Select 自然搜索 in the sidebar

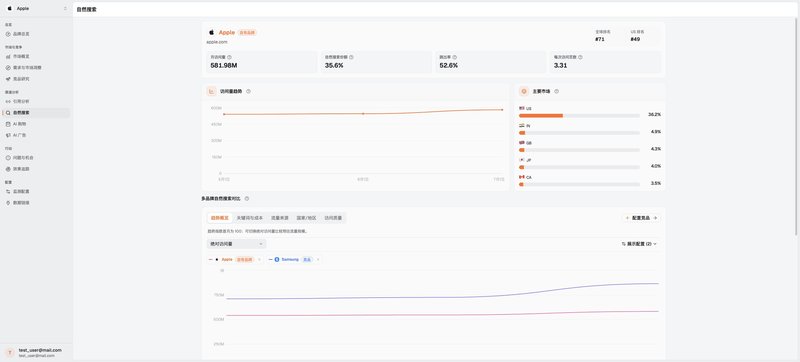coord(36,113)
